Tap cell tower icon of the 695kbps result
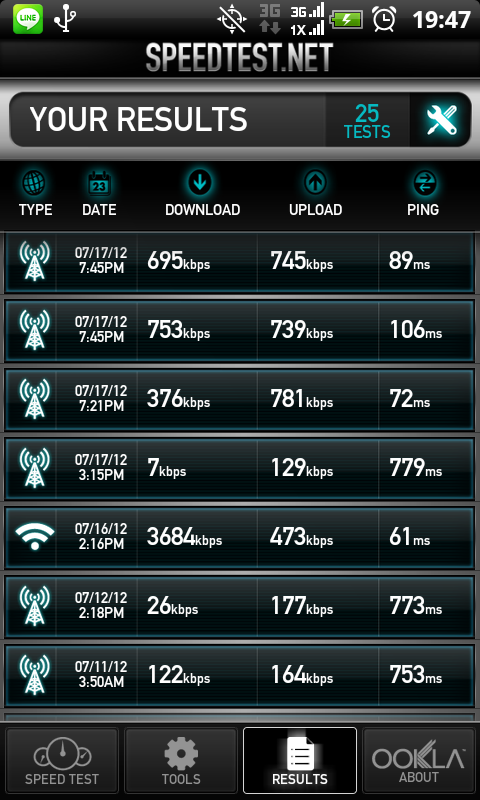The width and height of the screenshot is (480, 800). 34,261
